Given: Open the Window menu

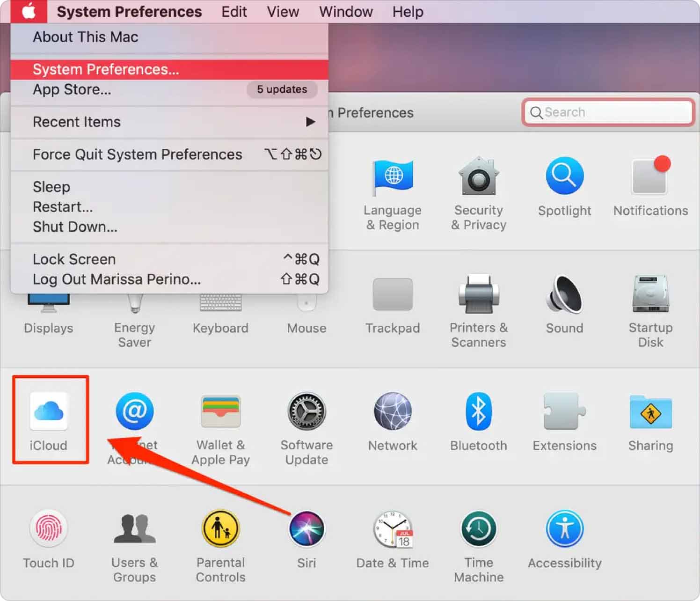Looking at the screenshot, I should (x=346, y=11).
